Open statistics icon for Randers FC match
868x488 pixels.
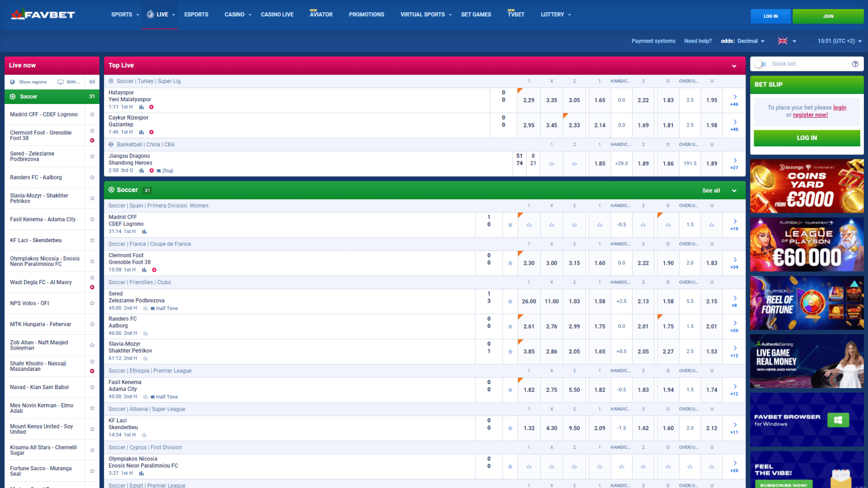146,333
